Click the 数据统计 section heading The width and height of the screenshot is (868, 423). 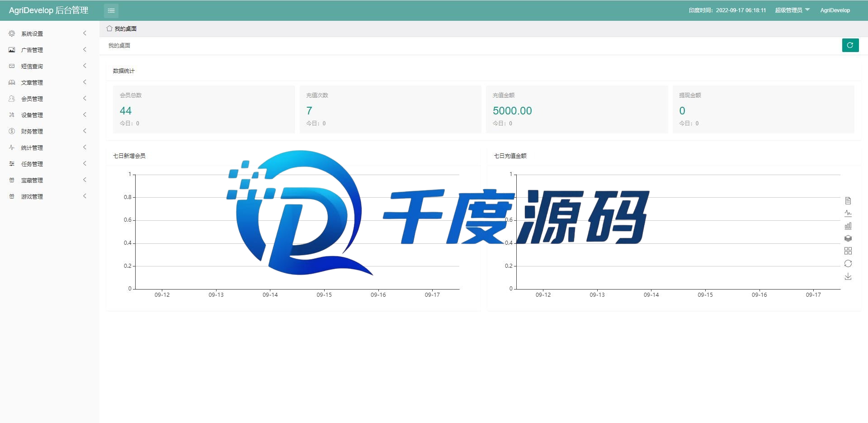pyautogui.click(x=124, y=71)
